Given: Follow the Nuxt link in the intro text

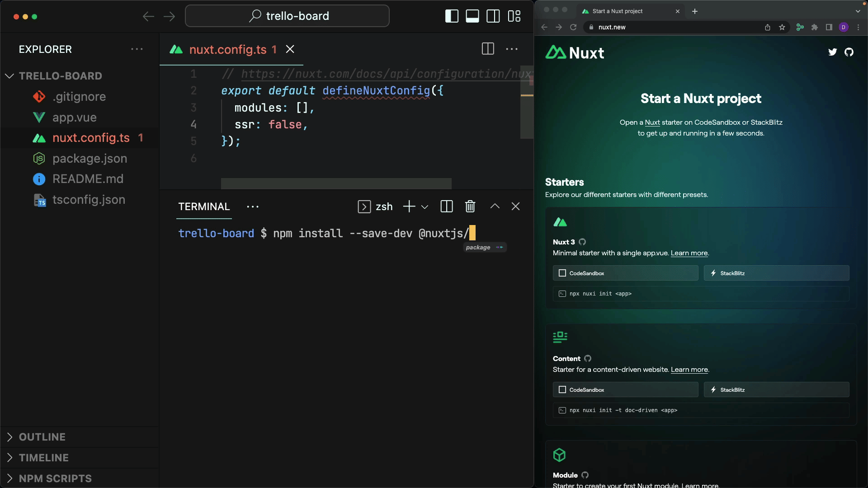Looking at the screenshot, I should pyautogui.click(x=652, y=122).
